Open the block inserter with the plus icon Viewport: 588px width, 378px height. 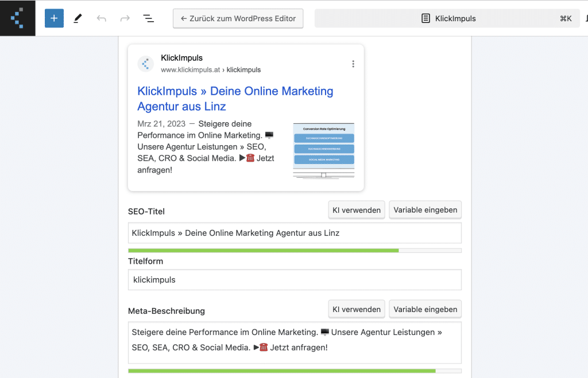54,18
